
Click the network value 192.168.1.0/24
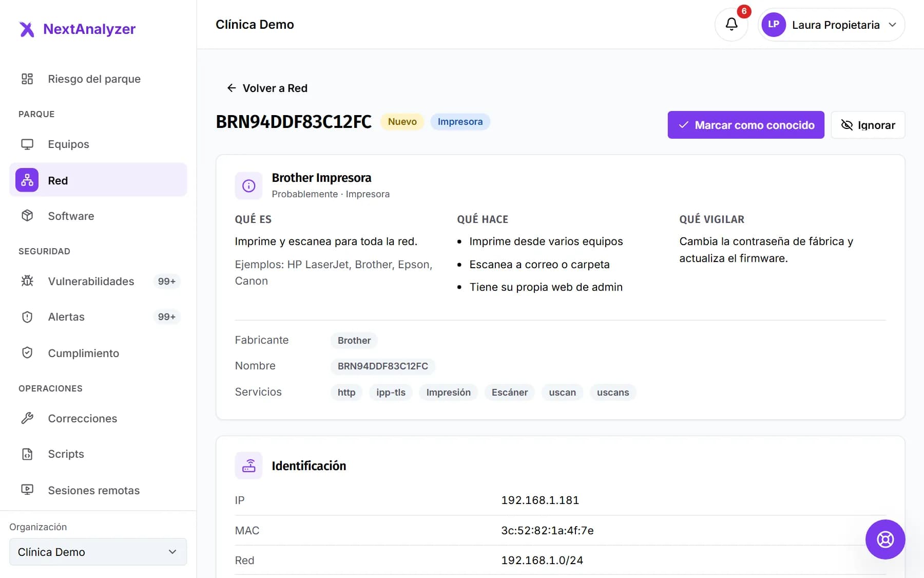point(542,561)
